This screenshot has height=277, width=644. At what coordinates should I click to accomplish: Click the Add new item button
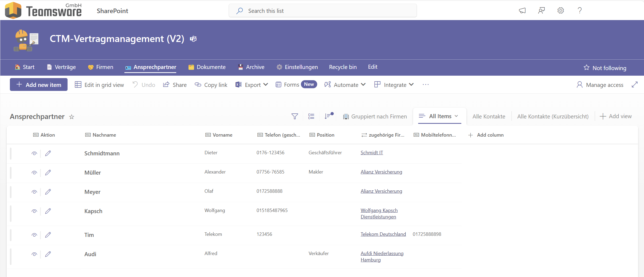pyautogui.click(x=39, y=85)
